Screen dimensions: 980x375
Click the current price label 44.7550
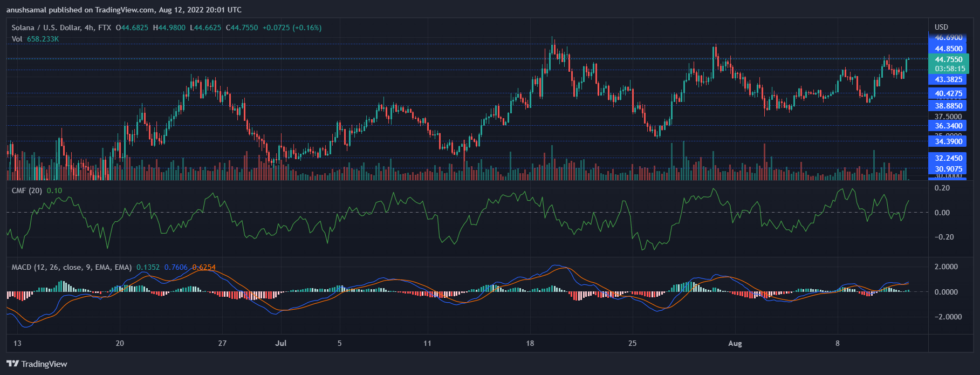[x=949, y=59]
